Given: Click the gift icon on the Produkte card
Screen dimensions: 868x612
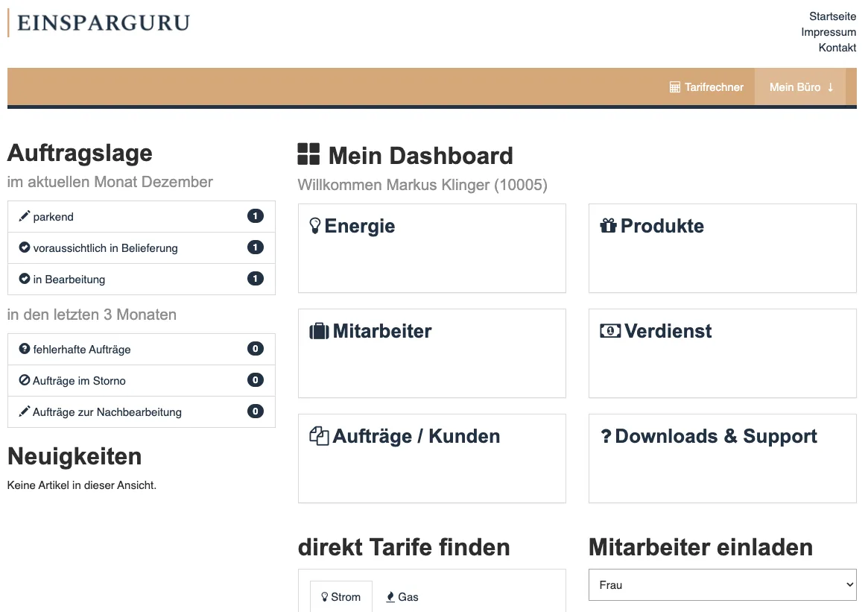Looking at the screenshot, I should [608, 225].
